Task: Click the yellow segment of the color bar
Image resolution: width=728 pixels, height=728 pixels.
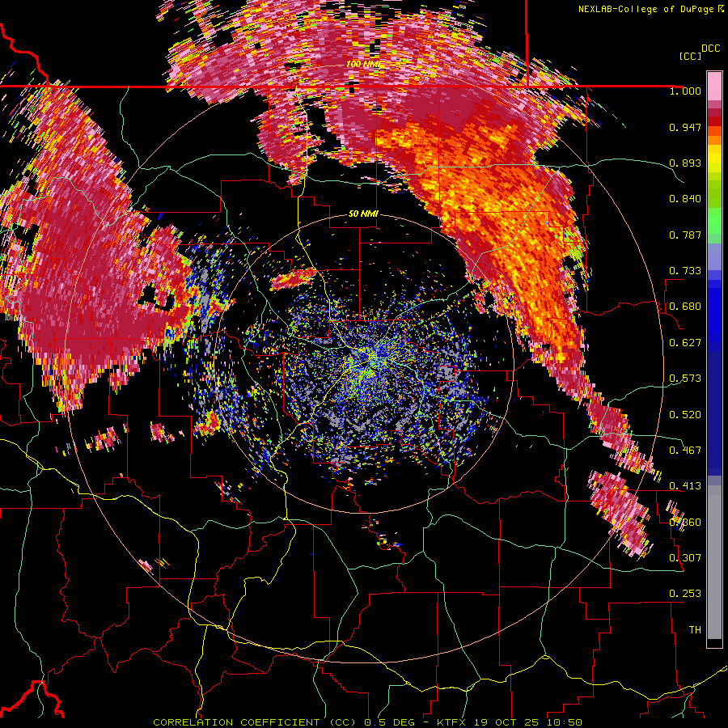Action: click(714, 159)
